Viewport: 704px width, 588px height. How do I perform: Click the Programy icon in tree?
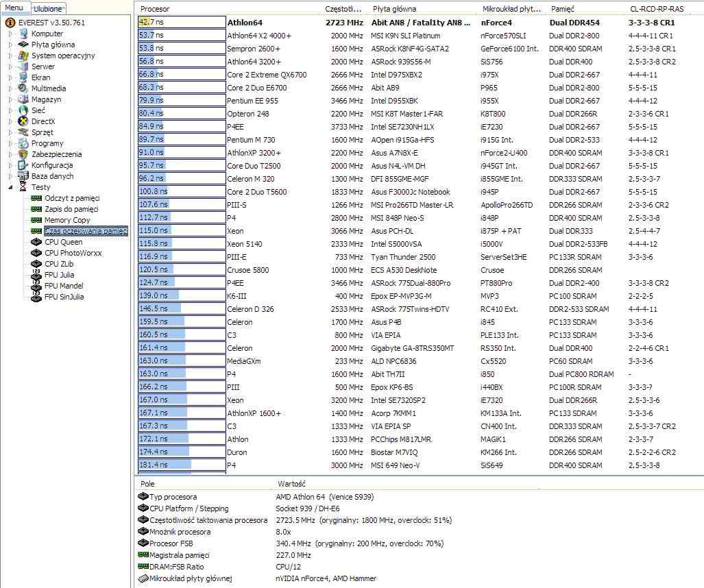pyautogui.click(x=23, y=143)
